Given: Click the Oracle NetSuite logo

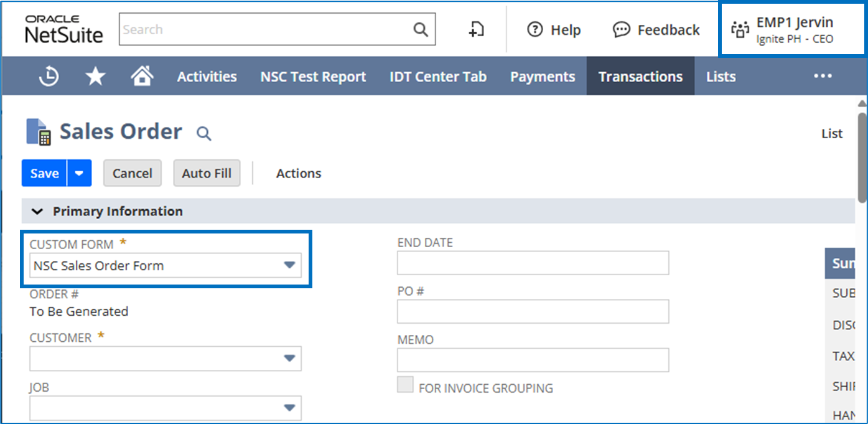Looking at the screenshot, I should (x=64, y=30).
